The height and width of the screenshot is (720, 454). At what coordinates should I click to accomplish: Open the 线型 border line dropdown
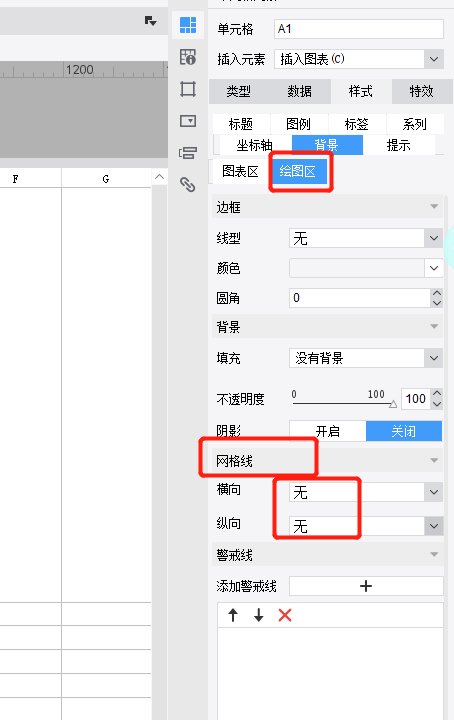[x=434, y=238]
